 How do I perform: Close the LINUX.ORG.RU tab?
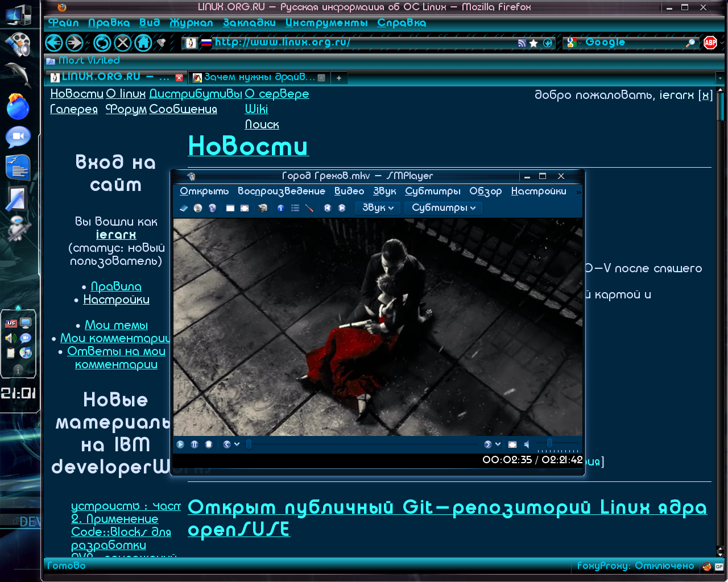[179, 78]
